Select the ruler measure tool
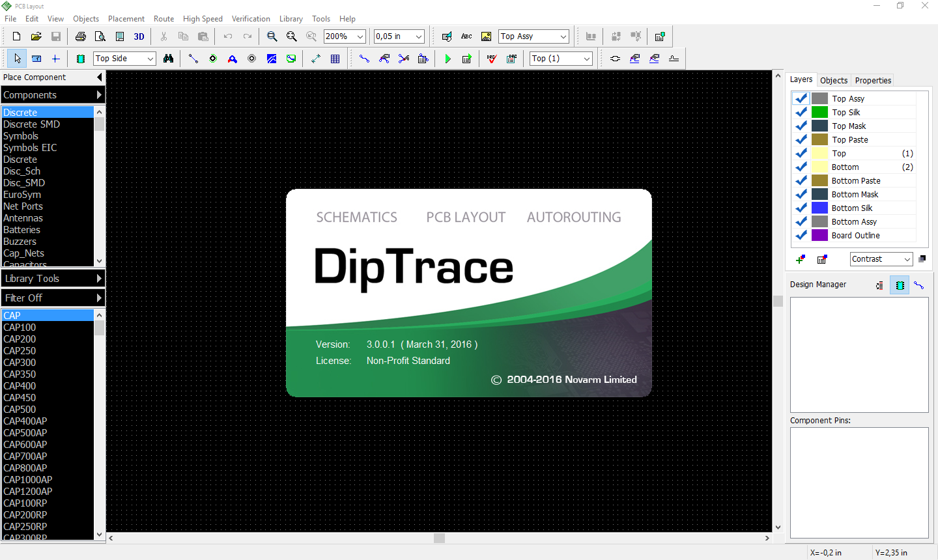The height and width of the screenshot is (560, 938). (36, 59)
